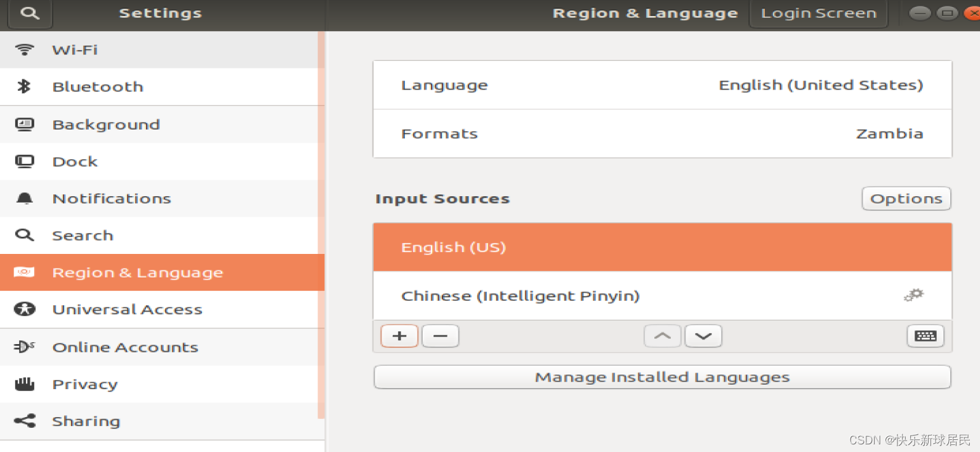Open the Language selection row
The width and height of the screenshot is (980, 452).
pos(662,84)
